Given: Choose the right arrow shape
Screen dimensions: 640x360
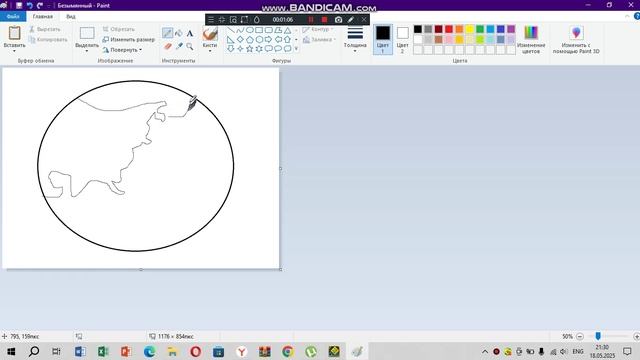Looking at the screenshot, I should [268, 40].
